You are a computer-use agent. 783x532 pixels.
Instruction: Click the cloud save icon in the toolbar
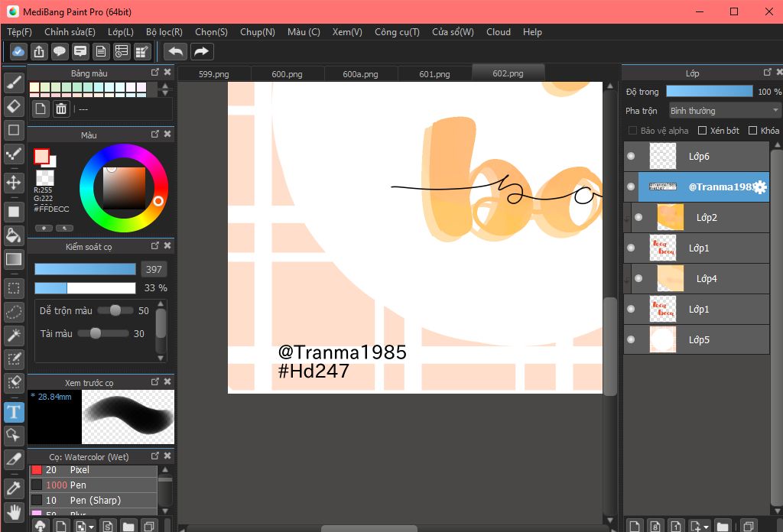click(18, 51)
